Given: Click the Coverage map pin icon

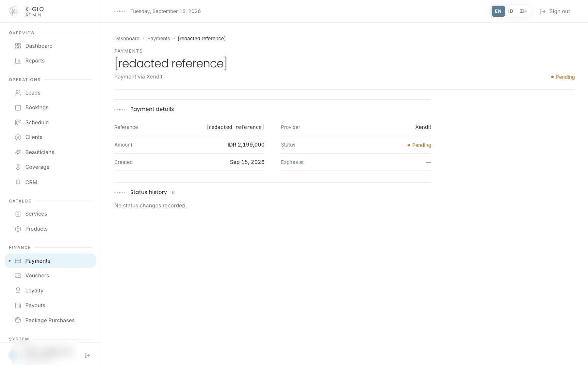Looking at the screenshot, I should point(18,167).
